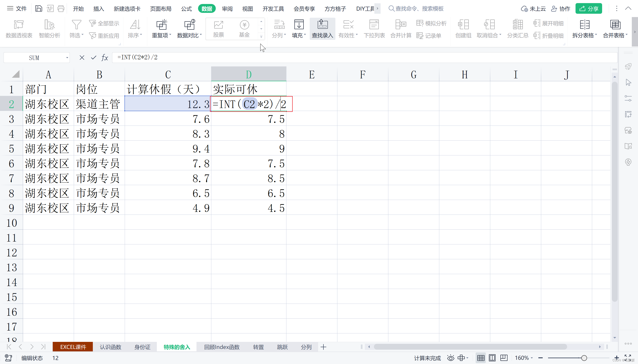Switch to the 身份证 sheet tab

click(142, 347)
